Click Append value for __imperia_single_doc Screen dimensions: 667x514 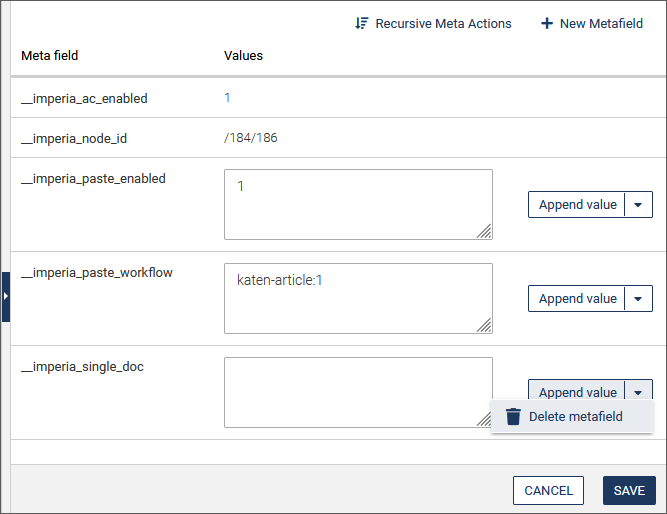pyautogui.click(x=577, y=390)
